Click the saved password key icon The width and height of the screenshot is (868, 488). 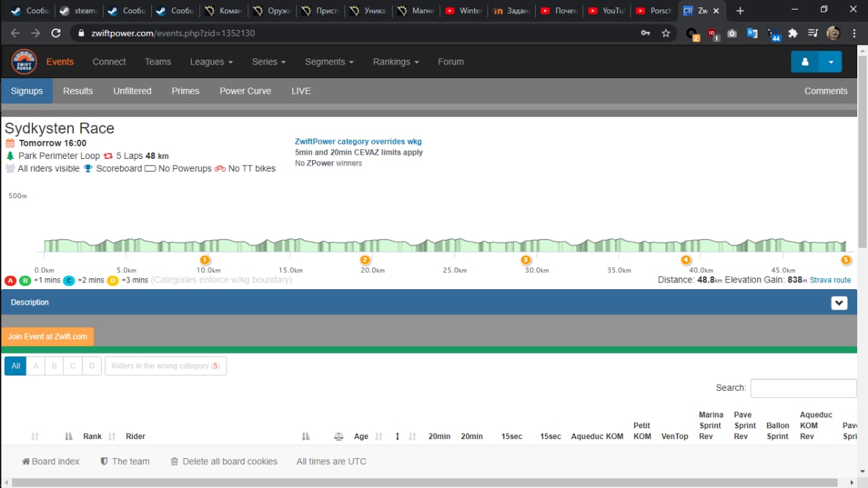click(x=646, y=33)
